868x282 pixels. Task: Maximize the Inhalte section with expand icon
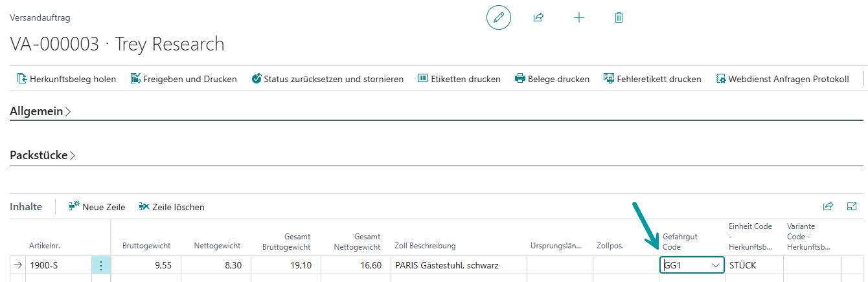[x=852, y=206]
